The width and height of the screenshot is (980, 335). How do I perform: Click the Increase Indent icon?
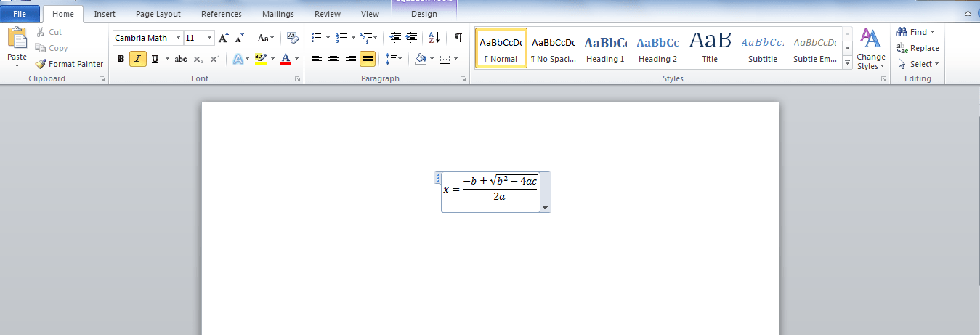point(412,37)
